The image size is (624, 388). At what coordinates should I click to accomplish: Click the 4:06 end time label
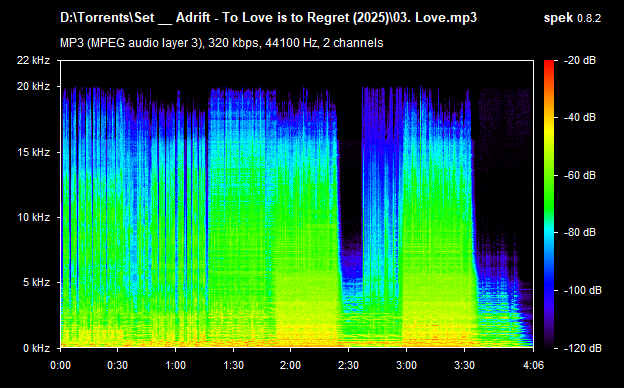[533, 365]
